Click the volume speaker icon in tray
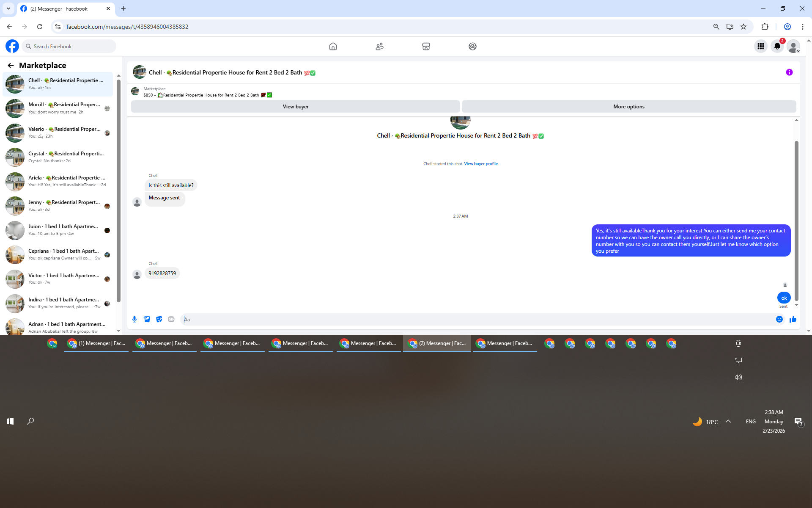Screen dimensions: 812x508 738,377
